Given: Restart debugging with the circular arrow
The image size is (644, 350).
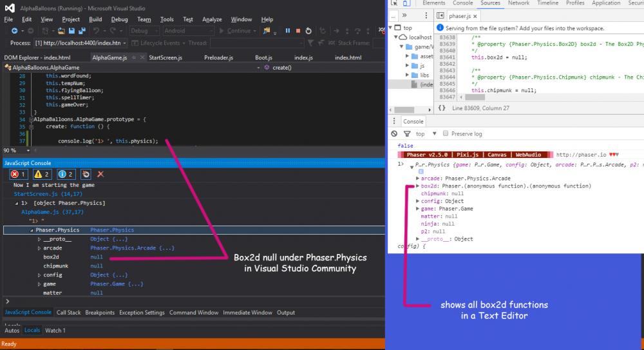Looking at the screenshot, I should (308, 31).
